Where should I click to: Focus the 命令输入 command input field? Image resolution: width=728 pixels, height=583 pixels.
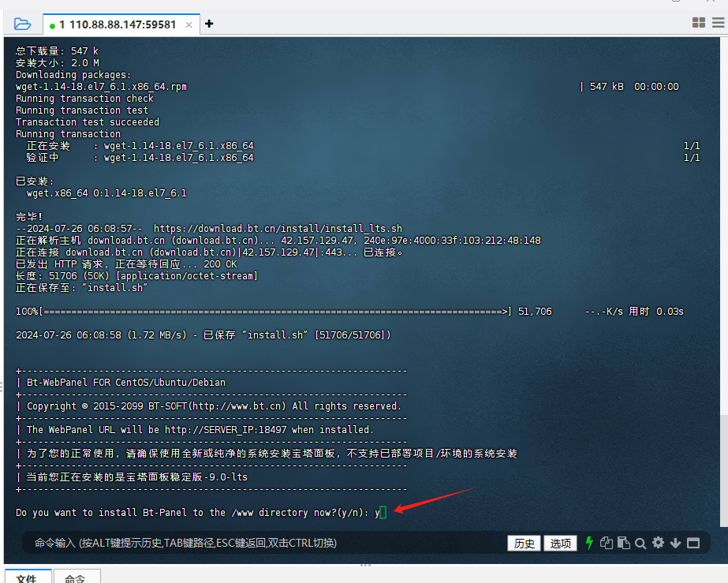click(x=260, y=543)
